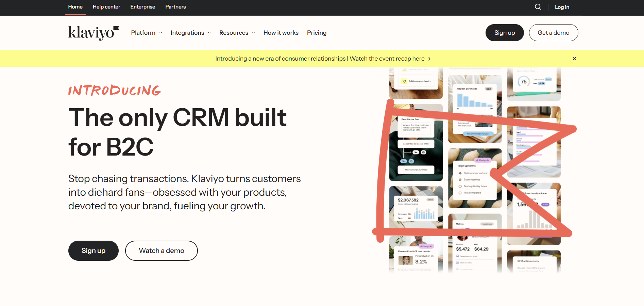The width and height of the screenshot is (644, 306).
Task: Click the header Sign up button
Action: tap(505, 33)
